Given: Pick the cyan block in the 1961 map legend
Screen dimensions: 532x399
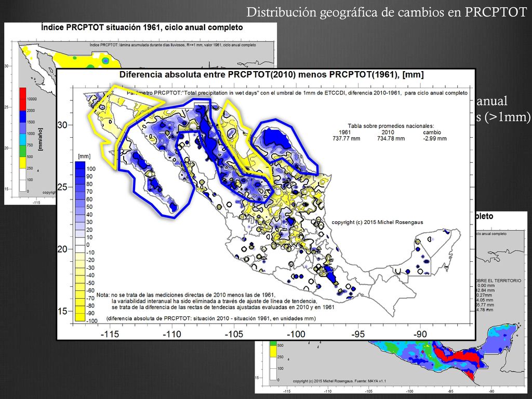Looking at the screenshot, I should (22, 139).
